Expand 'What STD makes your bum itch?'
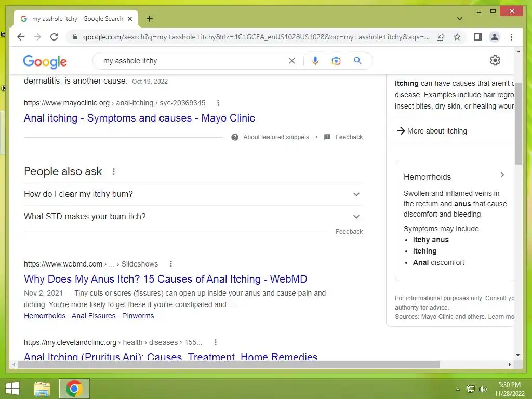Viewport: 532px width, 399px height. coord(193,217)
